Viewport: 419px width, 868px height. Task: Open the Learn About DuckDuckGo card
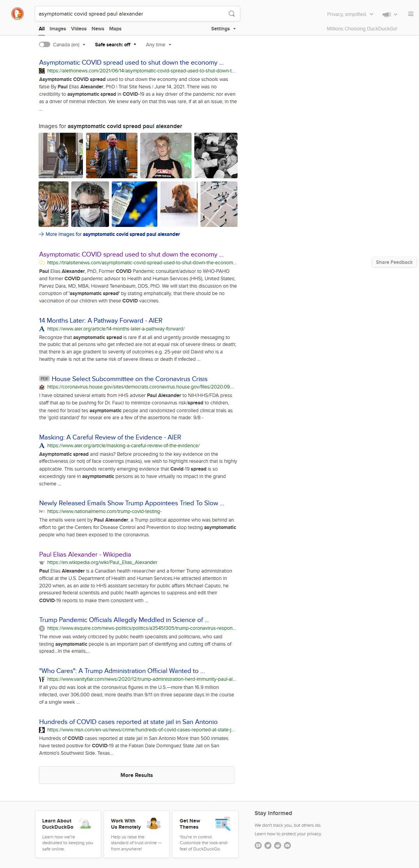click(x=68, y=834)
